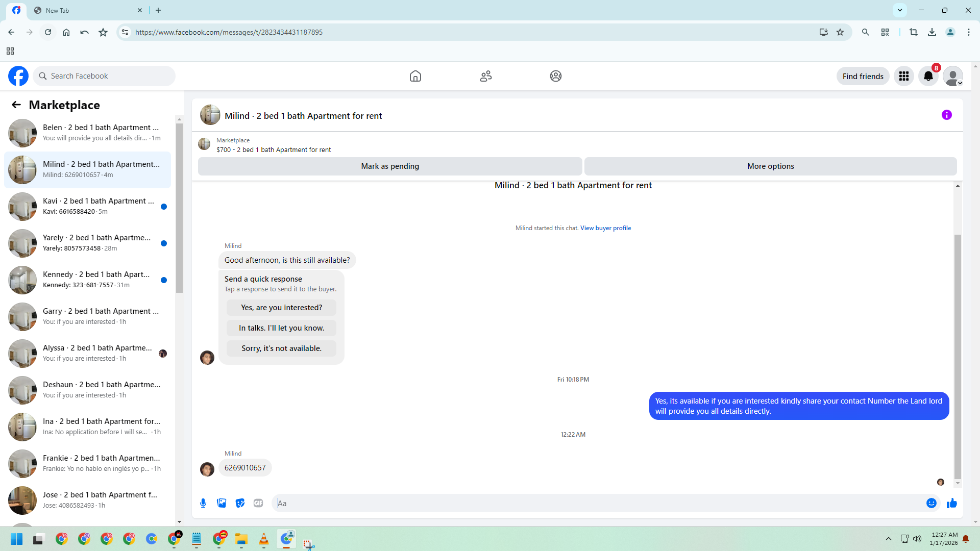980x551 pixels.
Task: Open the GIF picker icon
Action: (258, 503)
